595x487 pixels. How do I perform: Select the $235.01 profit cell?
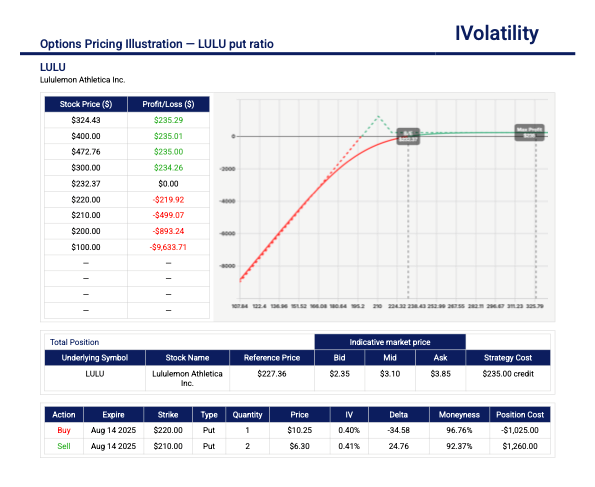pyautogui.click(x=168, y=136)
